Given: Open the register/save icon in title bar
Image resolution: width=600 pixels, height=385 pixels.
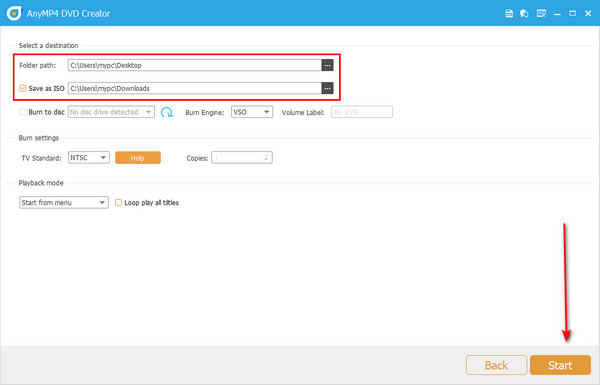Looking at the screenshot, I should point(509,13).
